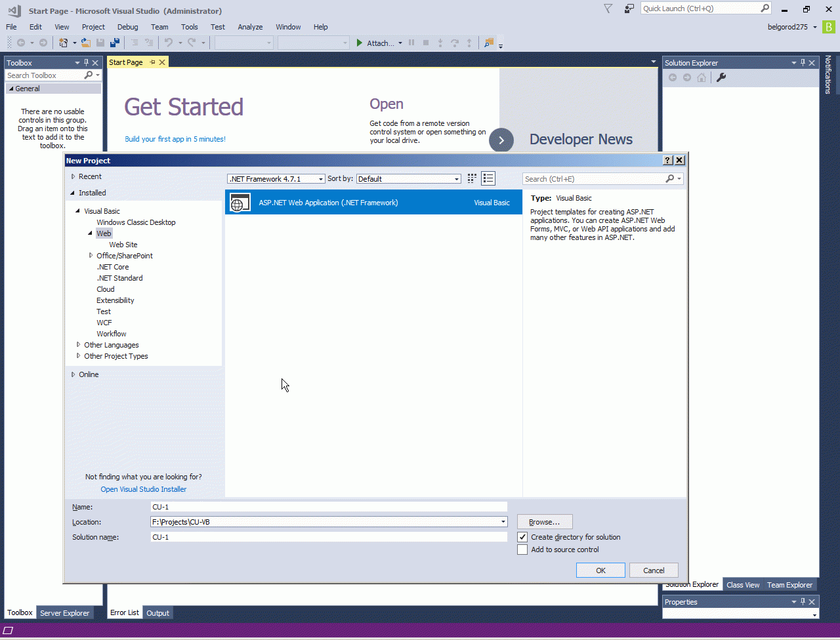Click the Solution name text field

(x=329, y=537)
